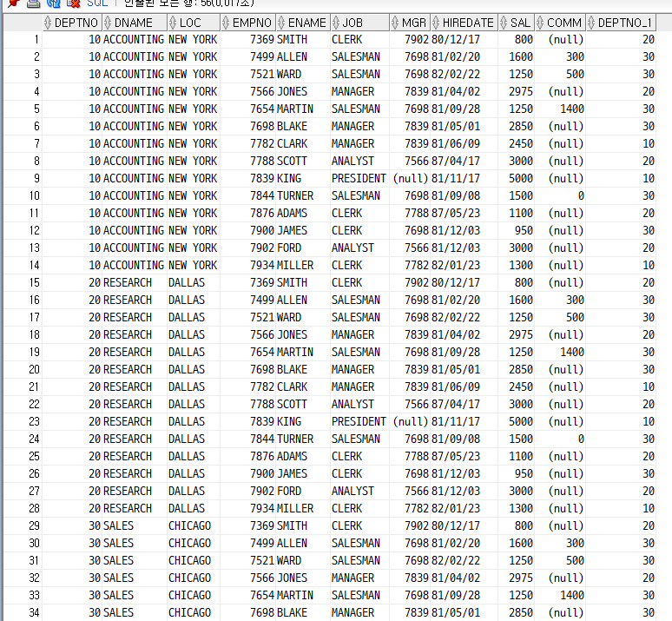
Task: Sort by the DEPTNO column header
Action: click(x=72, y=23)
